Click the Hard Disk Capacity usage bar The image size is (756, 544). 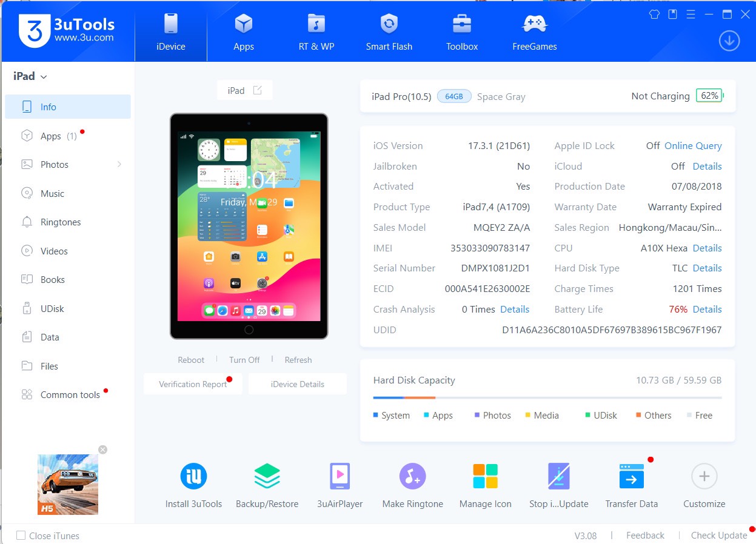point(547,398)
